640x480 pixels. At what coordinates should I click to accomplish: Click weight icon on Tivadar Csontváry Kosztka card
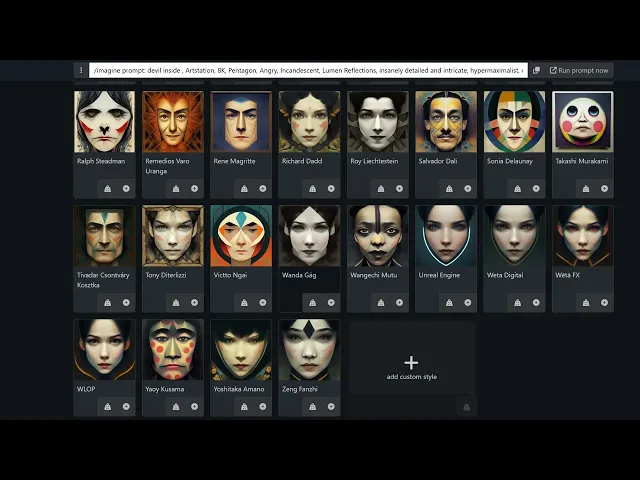[107, 302]
